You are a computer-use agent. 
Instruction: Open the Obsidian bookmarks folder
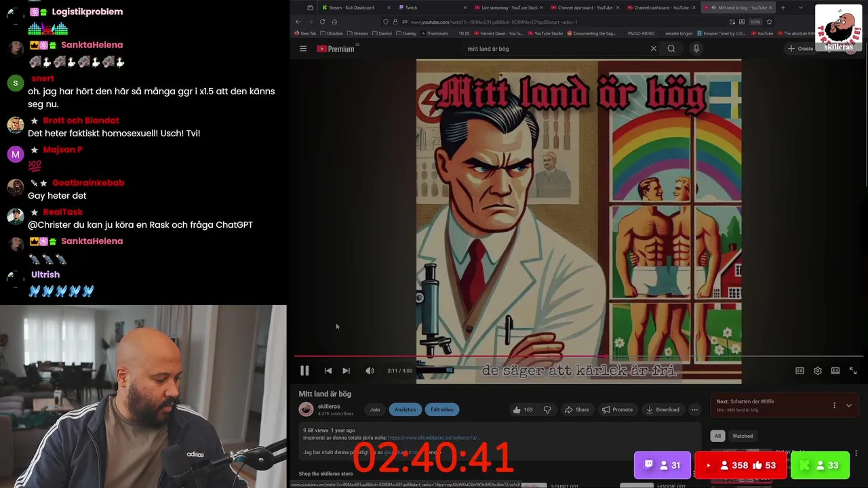pos(332,33)
